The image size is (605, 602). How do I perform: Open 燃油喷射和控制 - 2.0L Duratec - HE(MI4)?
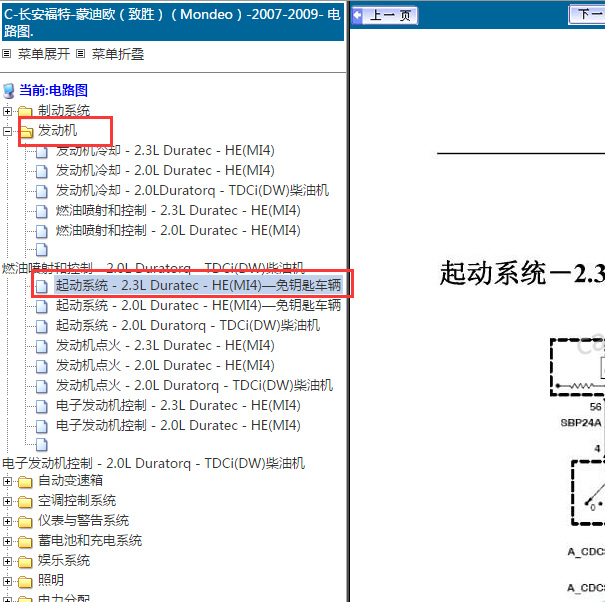pyautogui.click(x=178, y=230)
